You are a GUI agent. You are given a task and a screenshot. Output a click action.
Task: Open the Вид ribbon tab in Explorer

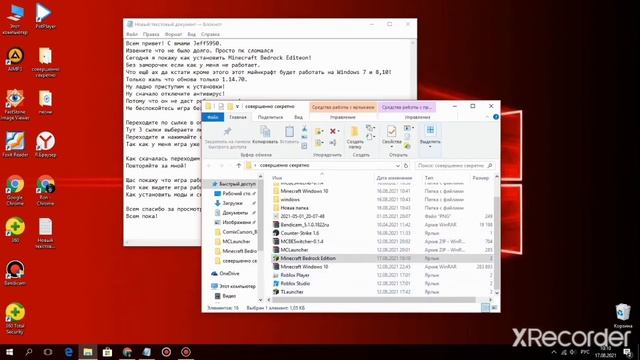click(x=298, y=117)
